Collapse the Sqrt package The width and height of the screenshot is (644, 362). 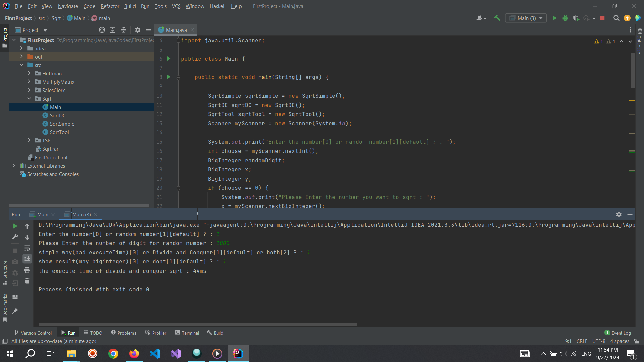point(29,99)
